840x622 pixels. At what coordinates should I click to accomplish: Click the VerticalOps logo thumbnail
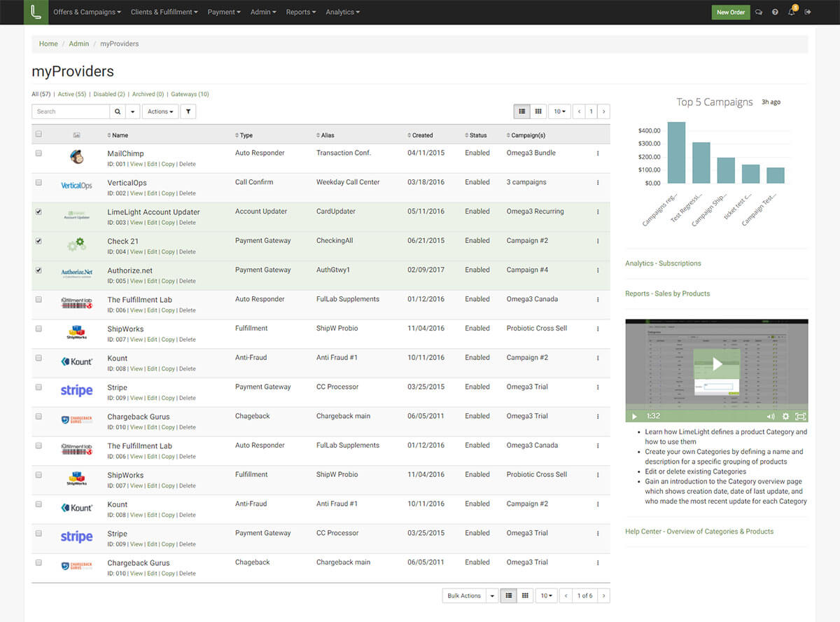click(77, 186)
